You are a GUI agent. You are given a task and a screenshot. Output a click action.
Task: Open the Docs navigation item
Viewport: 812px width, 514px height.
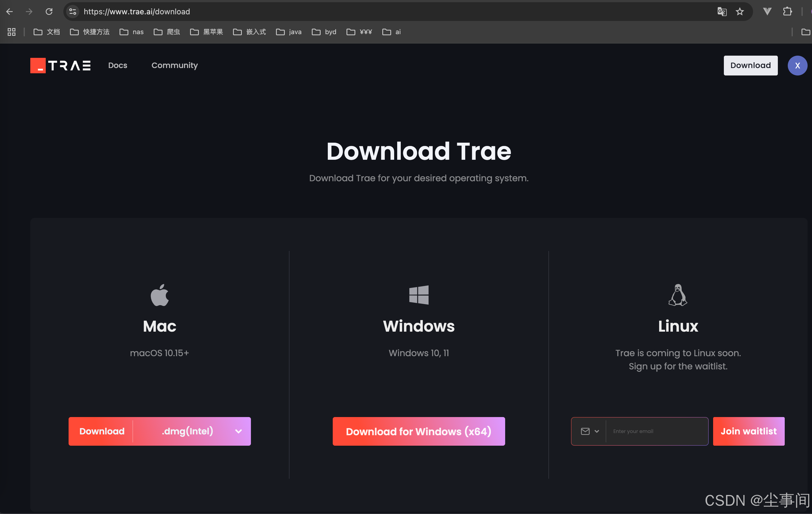pos(118,66)
